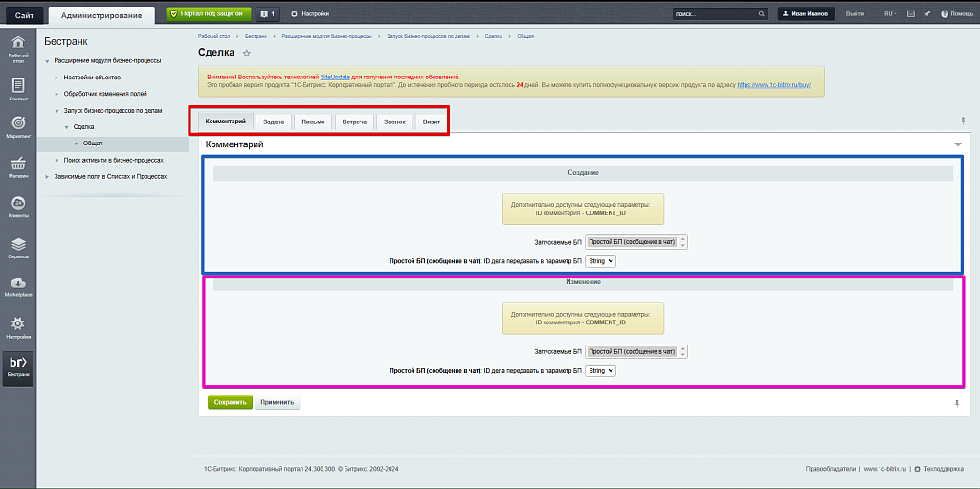Open the Контент sidebar section
The height and width of the screenshot is (489, 980).
coord(17,88)
